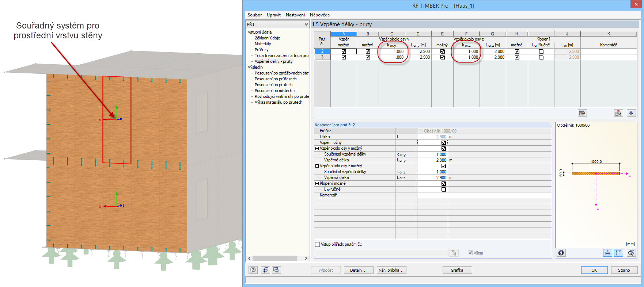Close the RF-TIMBER Pro window
Viewport: 644px width, 287px height.
[x=636, y=4]
